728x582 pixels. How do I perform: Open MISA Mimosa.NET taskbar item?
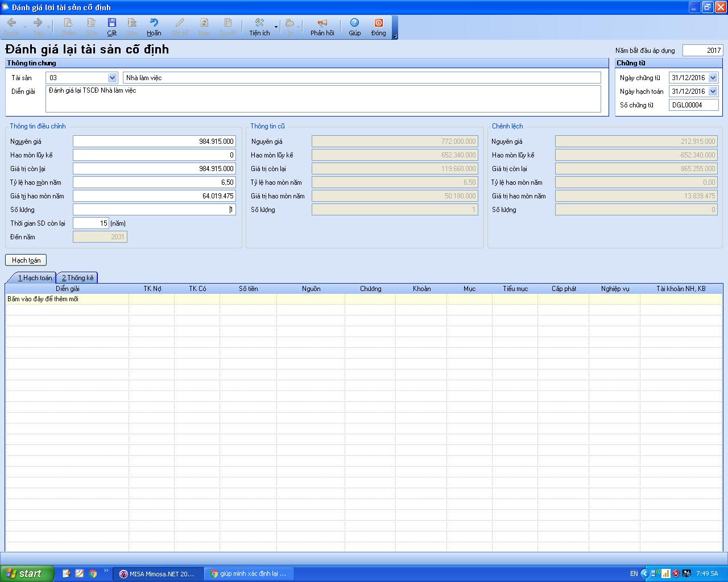158,573
